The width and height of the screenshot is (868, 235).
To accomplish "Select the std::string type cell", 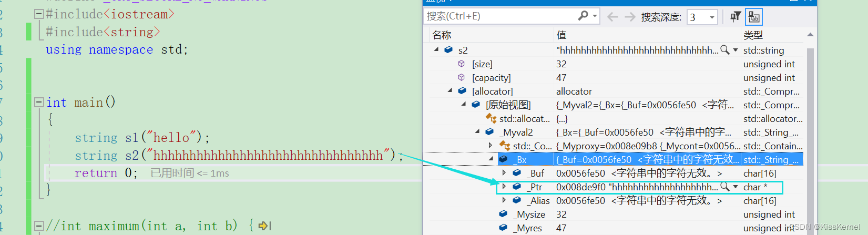I will (x=763, y=50).
